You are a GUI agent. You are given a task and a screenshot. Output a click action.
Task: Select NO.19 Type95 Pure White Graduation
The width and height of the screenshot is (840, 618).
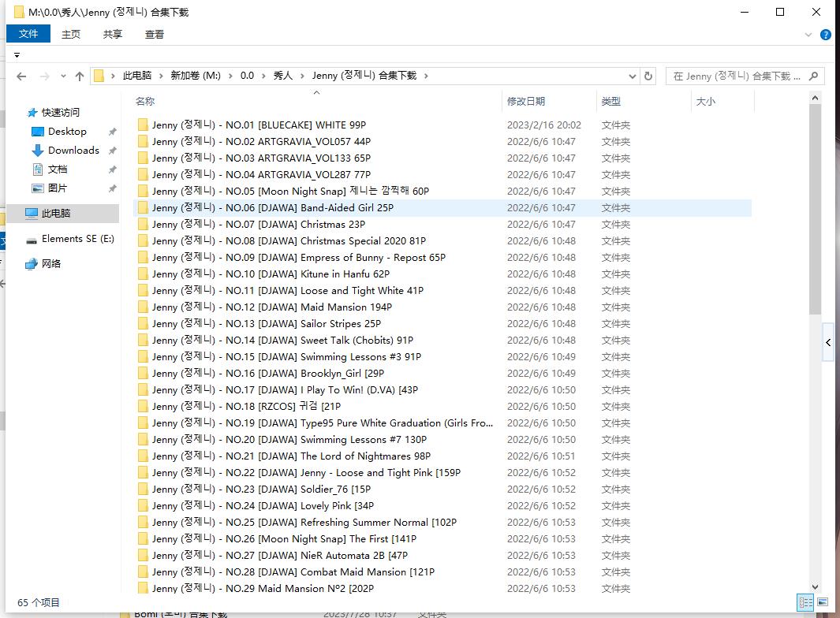coord(442,423)
